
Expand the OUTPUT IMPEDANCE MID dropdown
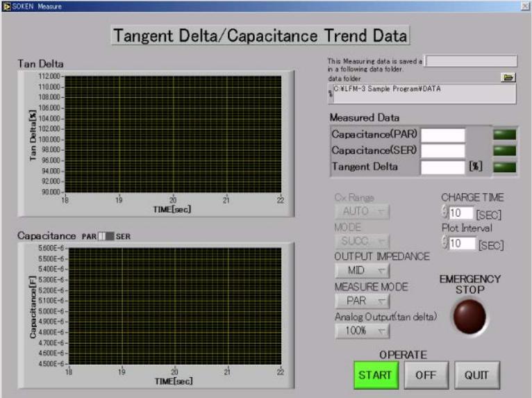[x=362, y=271]
